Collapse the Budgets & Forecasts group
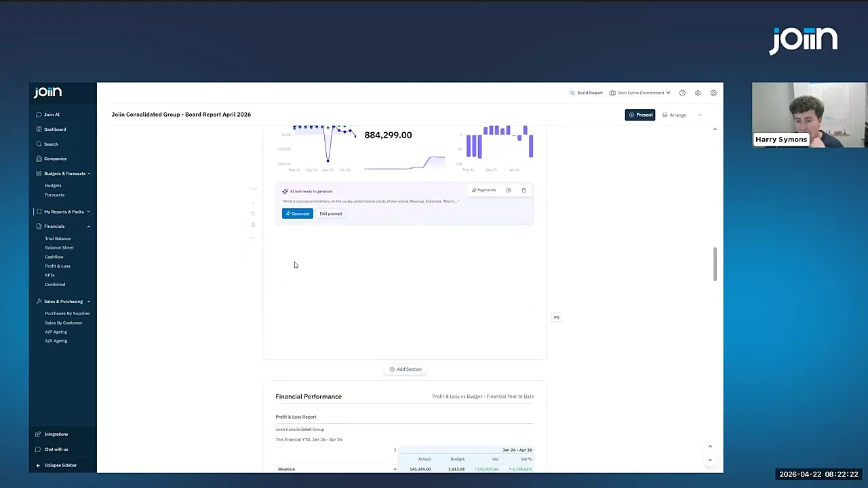The image size is (868, 488). pyautogui.click(x=89, y=174)
